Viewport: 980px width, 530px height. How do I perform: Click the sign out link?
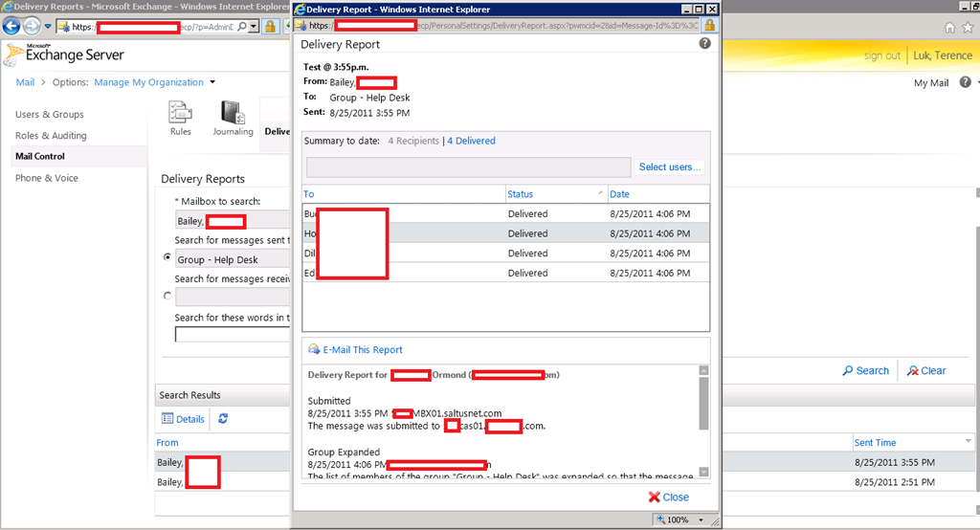881,55
